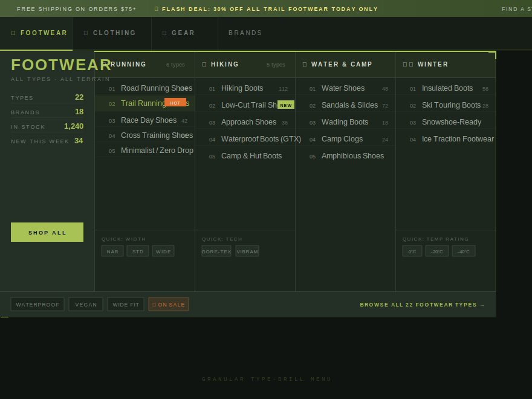
Task: Open the Clothing nav tab
Action: (x=112, y=33)
